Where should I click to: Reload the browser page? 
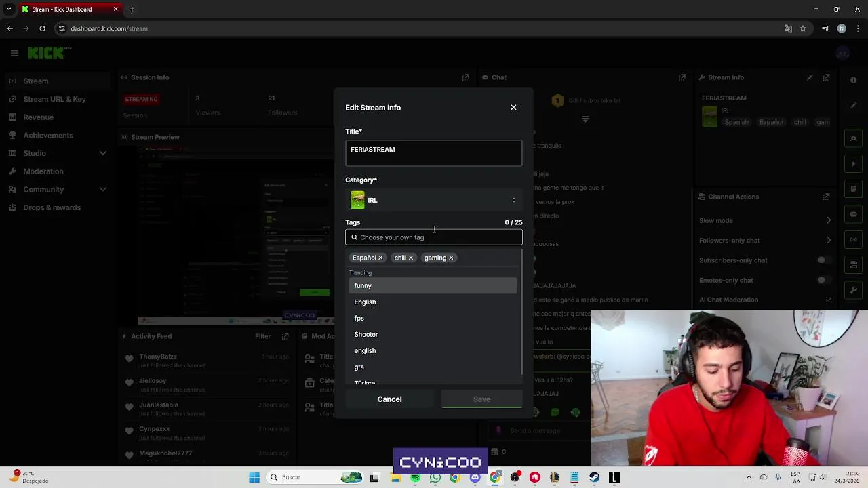(42, 28)
